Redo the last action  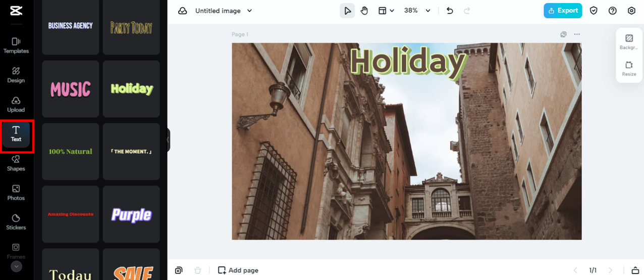click(x=467, y=11)
